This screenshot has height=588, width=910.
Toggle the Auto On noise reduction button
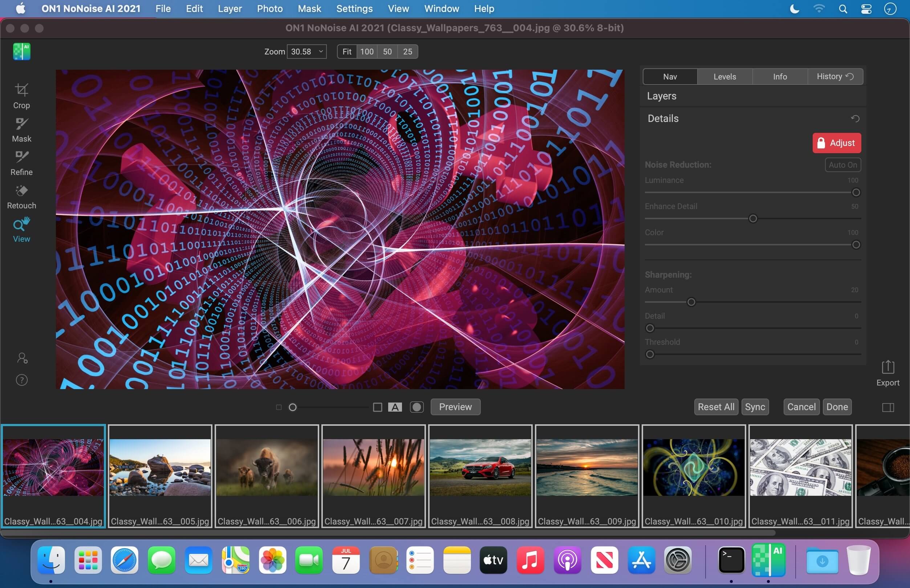point(842,165)
